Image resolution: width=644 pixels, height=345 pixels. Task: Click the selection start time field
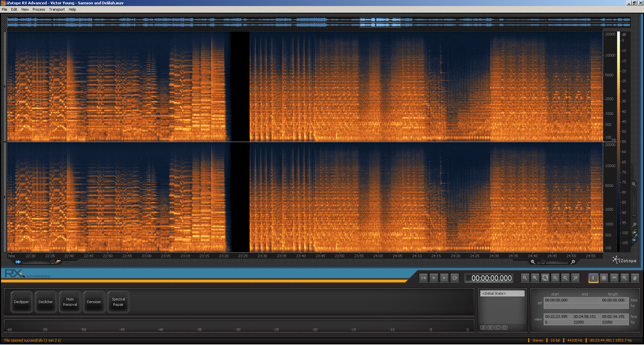557,300
